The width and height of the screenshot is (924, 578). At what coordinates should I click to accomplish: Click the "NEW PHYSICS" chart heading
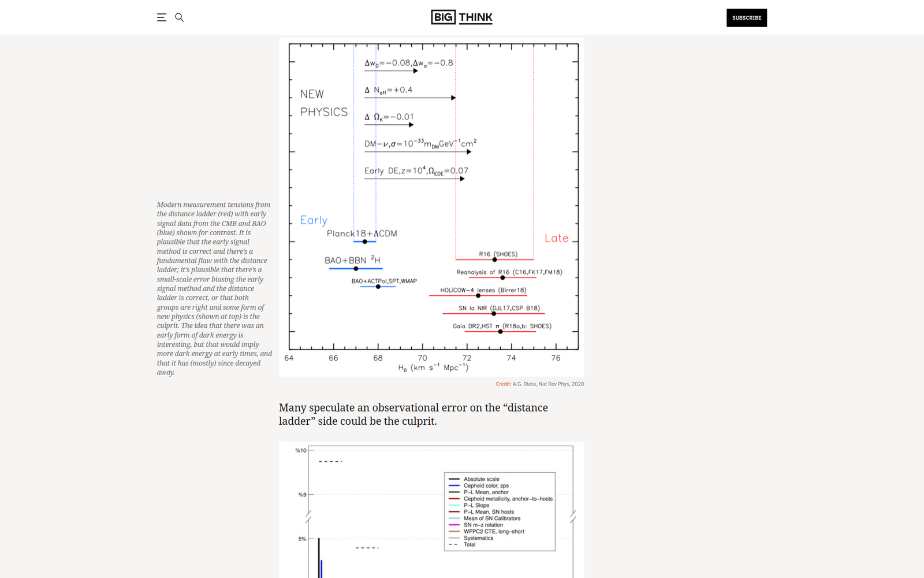(x=323, y=103)
